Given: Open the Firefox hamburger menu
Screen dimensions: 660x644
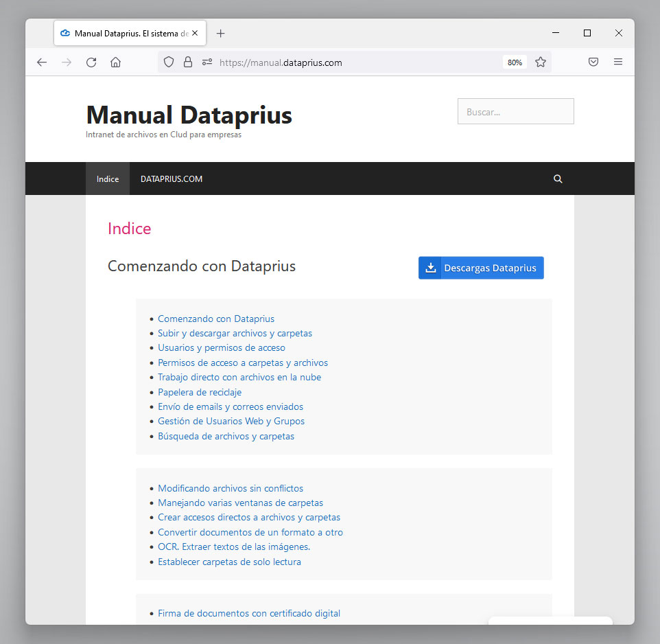Looking at the screenshot, I should 618,62.
